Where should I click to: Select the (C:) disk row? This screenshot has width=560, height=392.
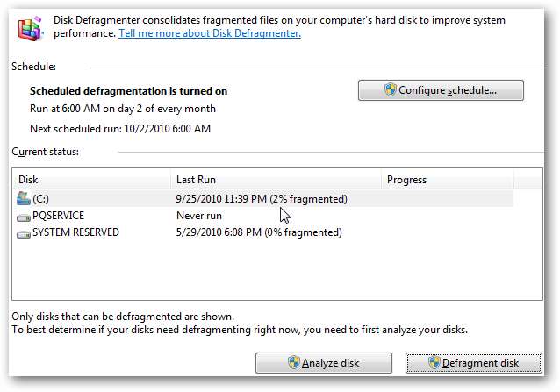pyautogui.click(x=88, y=199)
